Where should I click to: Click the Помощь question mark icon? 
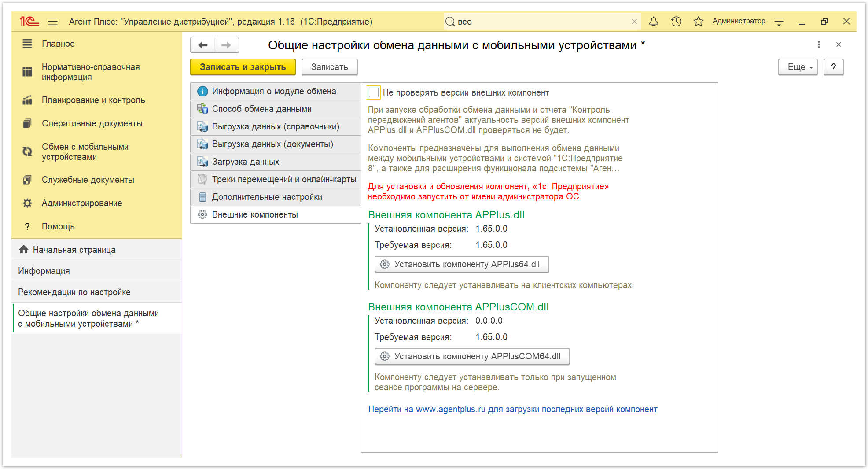click(27, 226)
